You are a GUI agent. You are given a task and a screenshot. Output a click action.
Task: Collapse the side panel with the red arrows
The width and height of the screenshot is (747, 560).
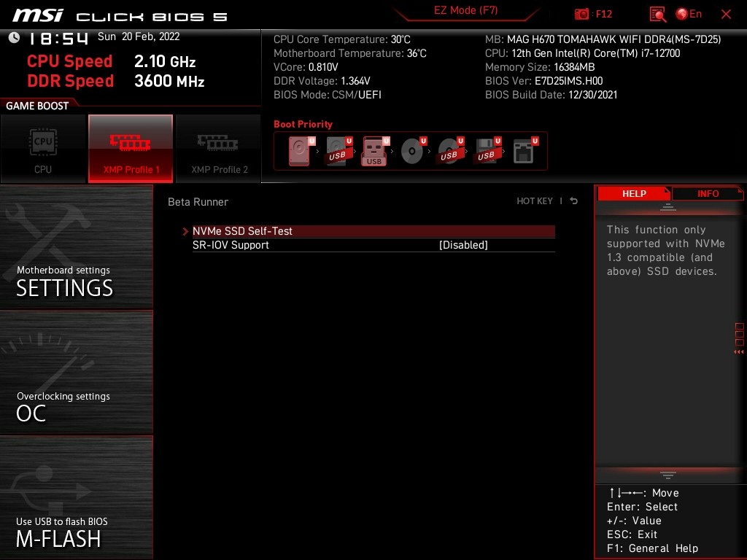pyautogui.click(x=738, y=352)
